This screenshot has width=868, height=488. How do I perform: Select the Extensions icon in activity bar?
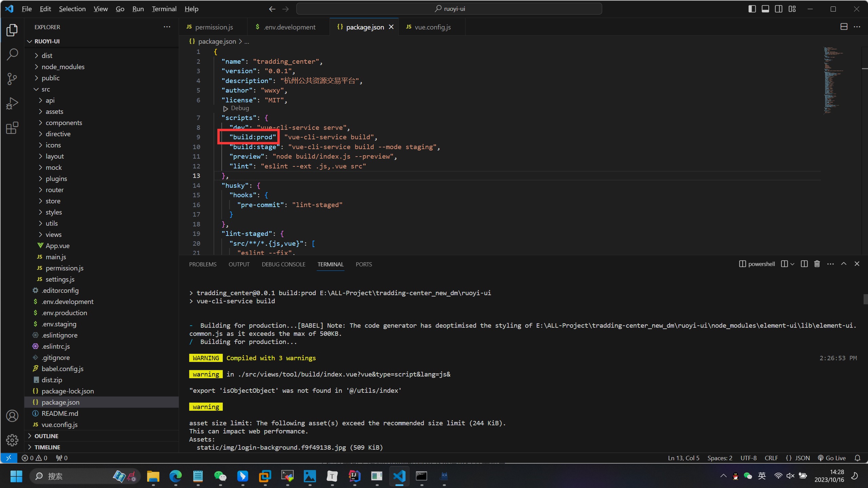coord(13,127)
